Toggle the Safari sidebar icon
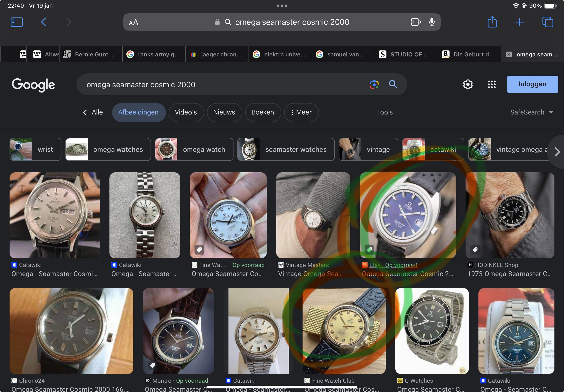This screenshot has height=392, width=564. pos(17,22)
